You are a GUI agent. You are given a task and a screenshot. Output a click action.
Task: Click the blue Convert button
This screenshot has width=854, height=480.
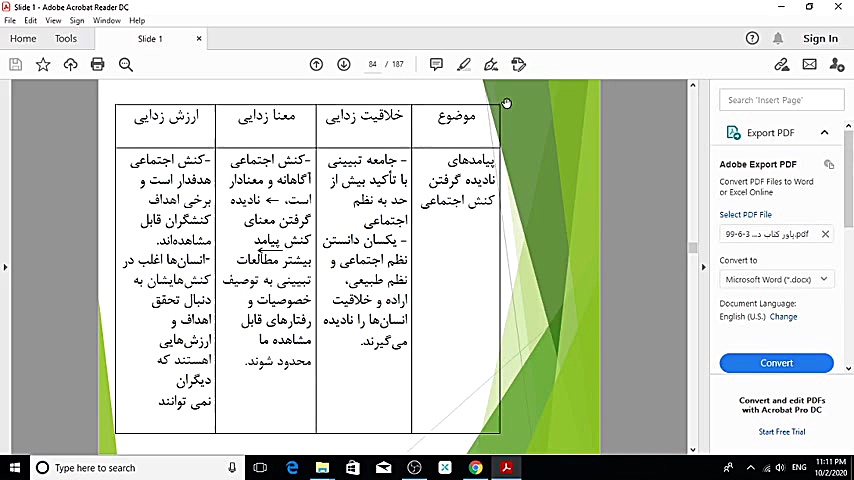tap(776, 363)
